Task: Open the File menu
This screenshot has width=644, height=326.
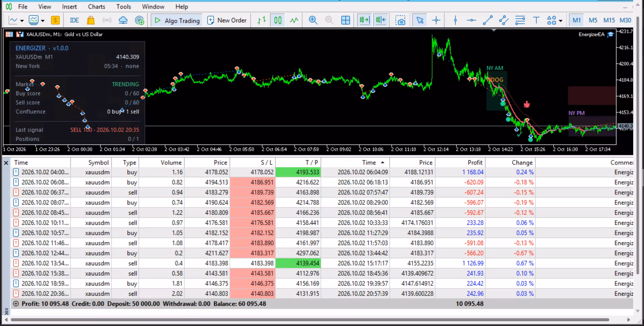Action: (x=23, y=7)
